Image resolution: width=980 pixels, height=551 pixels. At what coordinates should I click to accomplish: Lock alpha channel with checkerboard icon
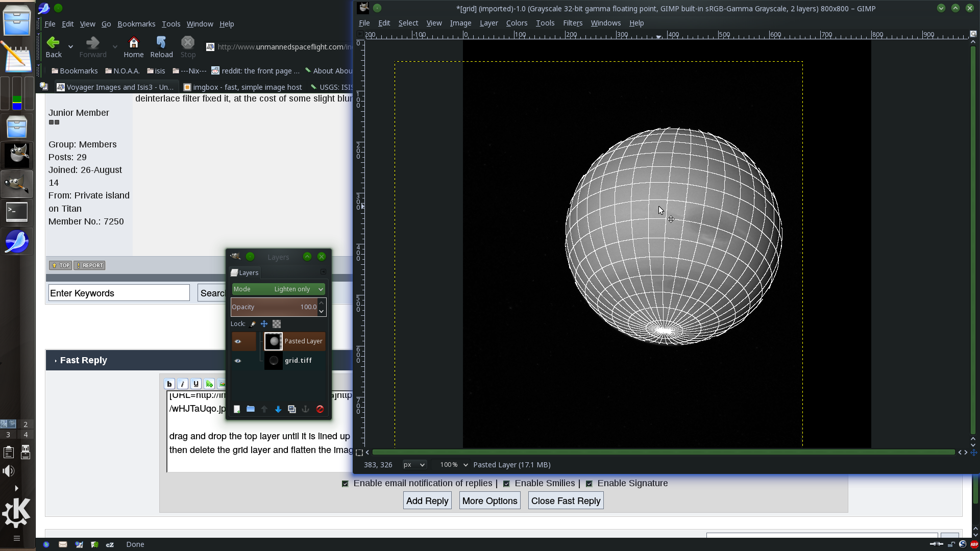[x=277, y=324]
